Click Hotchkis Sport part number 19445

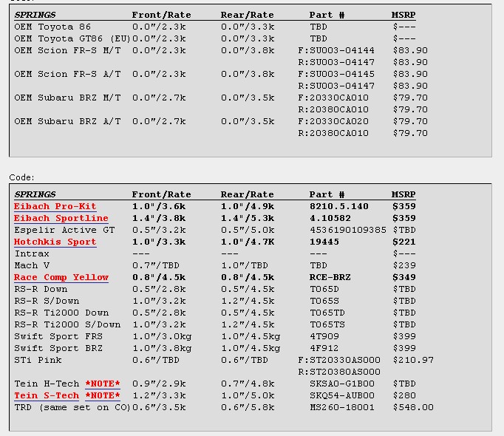point(324,242)
